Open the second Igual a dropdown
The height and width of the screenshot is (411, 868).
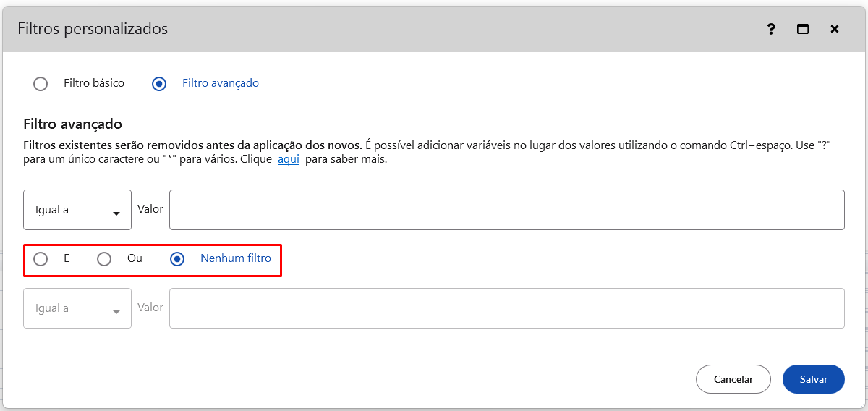[77, 308]
